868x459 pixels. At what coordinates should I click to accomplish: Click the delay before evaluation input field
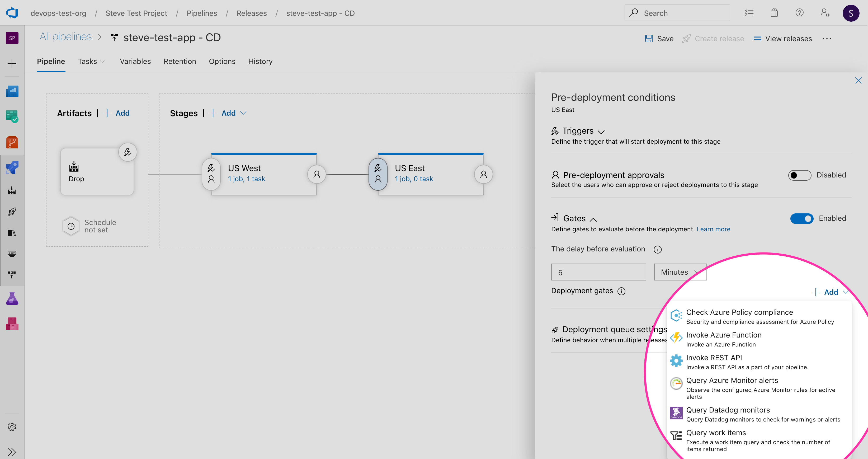[598, 272]
